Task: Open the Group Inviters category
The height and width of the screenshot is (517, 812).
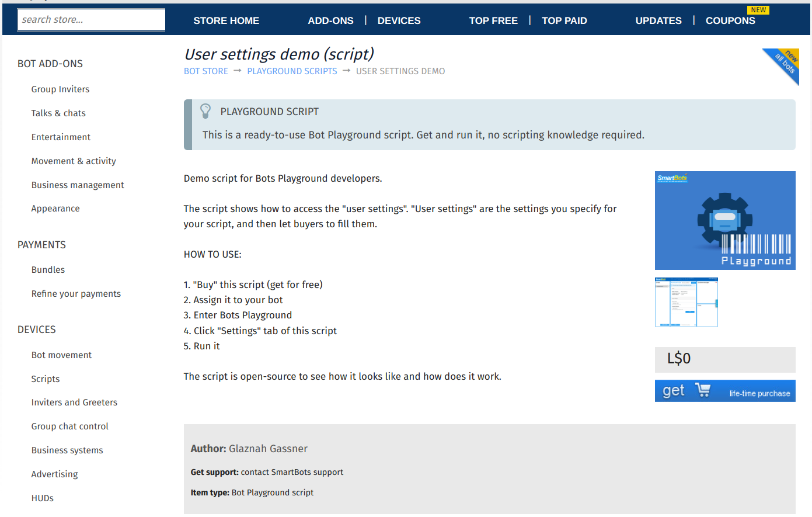Action: pos(61,89)
